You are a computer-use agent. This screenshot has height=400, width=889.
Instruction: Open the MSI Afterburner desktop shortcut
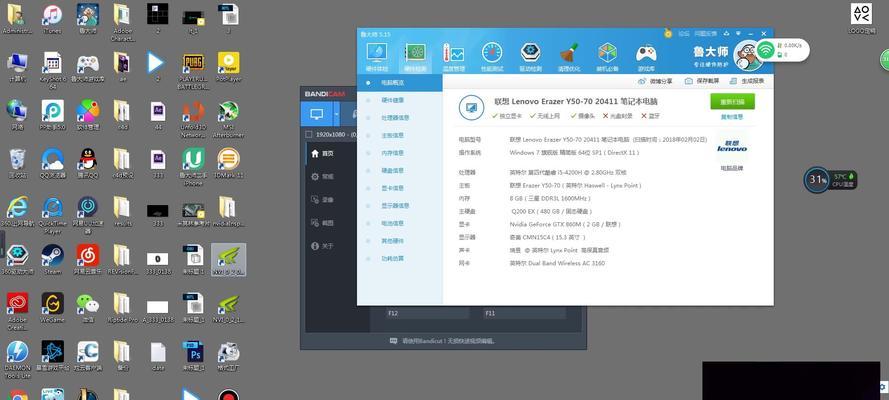[228, 119]
